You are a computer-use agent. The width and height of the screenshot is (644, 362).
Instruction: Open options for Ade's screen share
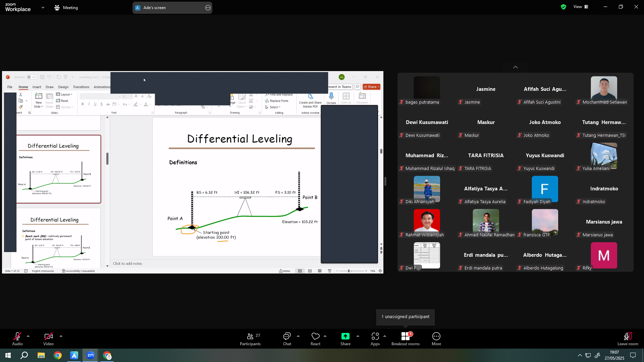click(x=208, y=8)
